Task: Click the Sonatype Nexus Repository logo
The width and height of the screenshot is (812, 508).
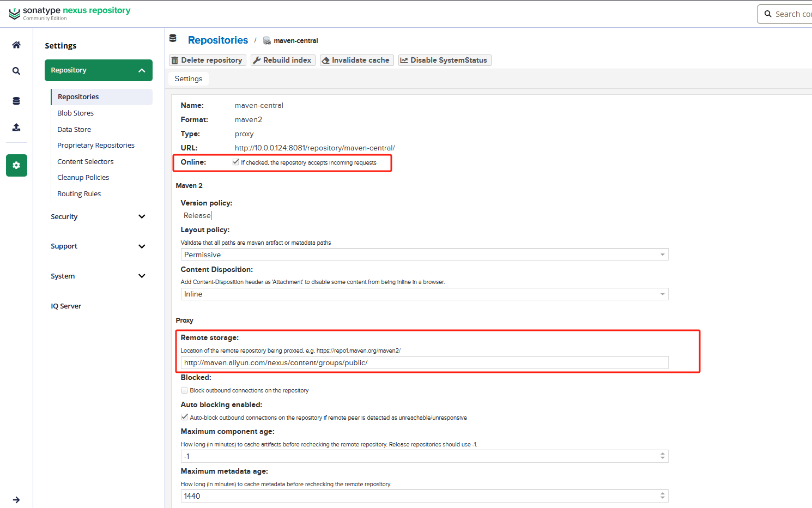Action: tap(70, 14)
